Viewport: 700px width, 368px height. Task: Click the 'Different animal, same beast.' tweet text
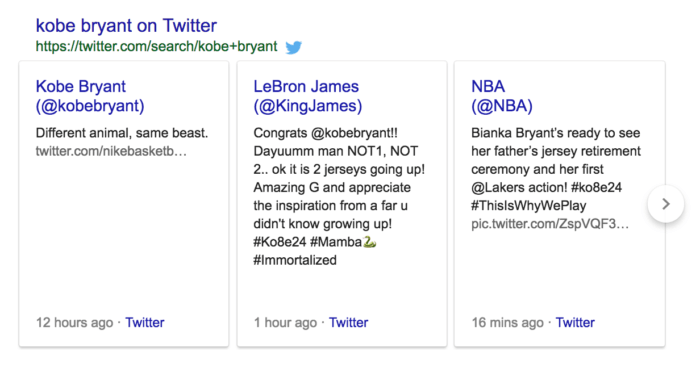tap(122, 133)
